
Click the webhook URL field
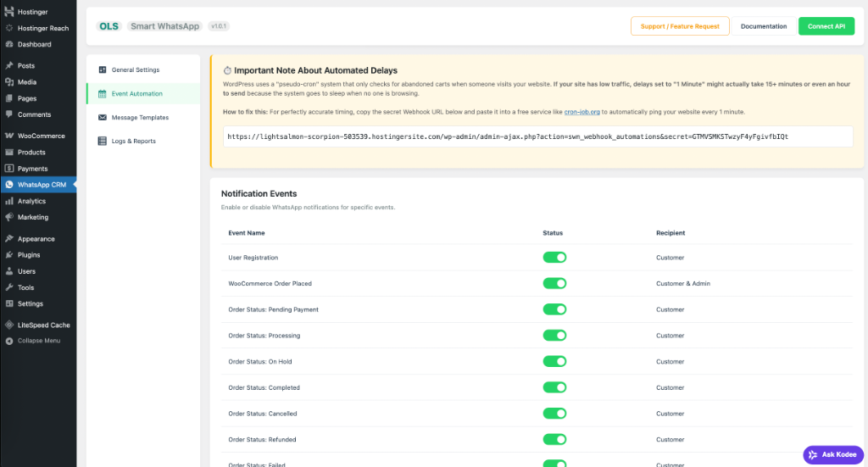tap(537, 136)
